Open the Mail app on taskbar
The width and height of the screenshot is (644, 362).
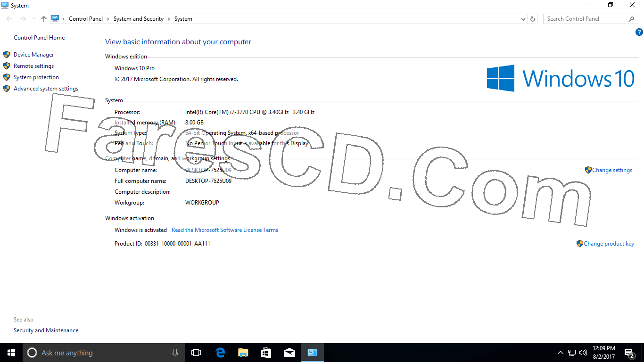click(x=289, y=353)
